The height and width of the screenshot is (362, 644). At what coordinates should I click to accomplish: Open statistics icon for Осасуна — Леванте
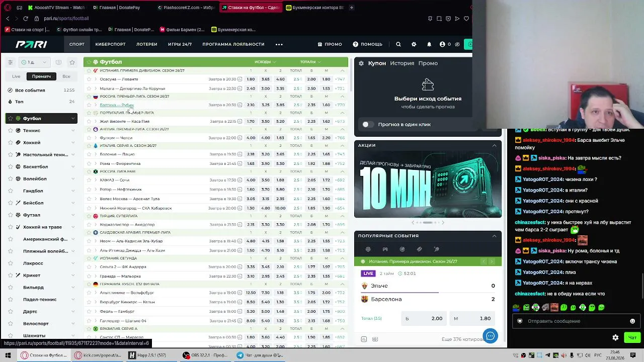pos(239,79)
